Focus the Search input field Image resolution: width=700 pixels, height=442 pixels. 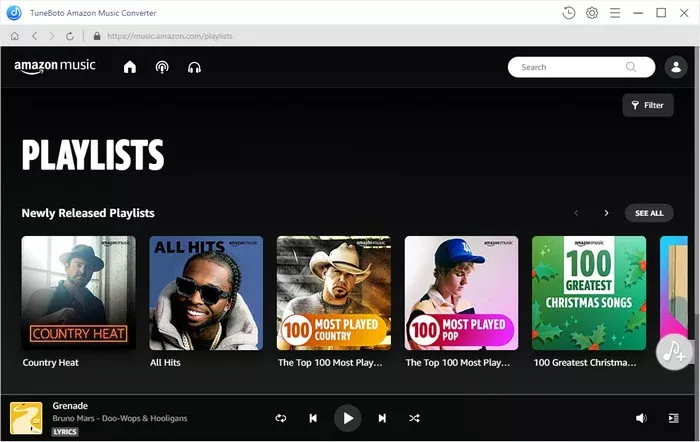[581, 67]
